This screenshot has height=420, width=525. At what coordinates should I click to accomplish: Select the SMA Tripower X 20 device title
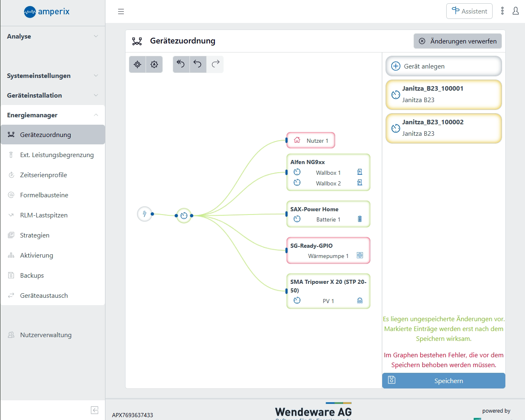tap(328, 286)
